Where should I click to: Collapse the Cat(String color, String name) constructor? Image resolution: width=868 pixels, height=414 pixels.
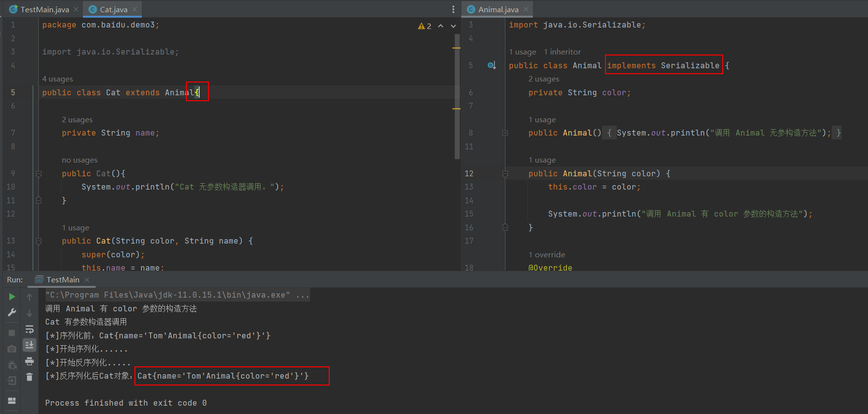click(39, 241)
